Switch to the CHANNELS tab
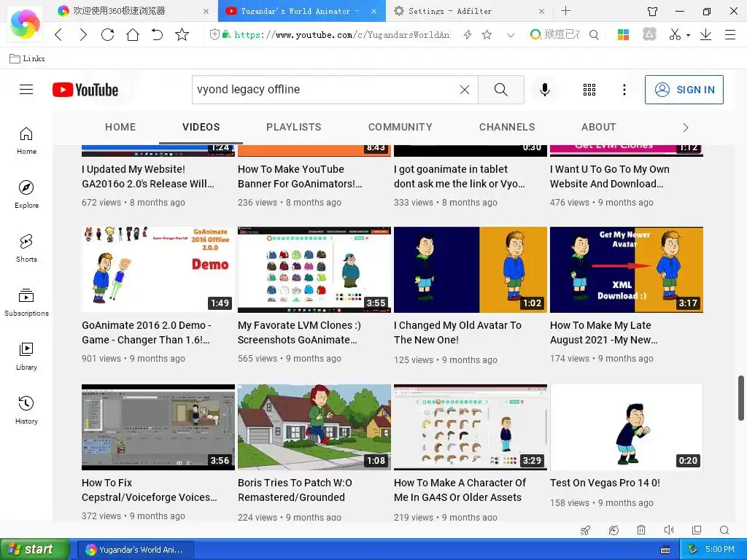 click(507, 127)
